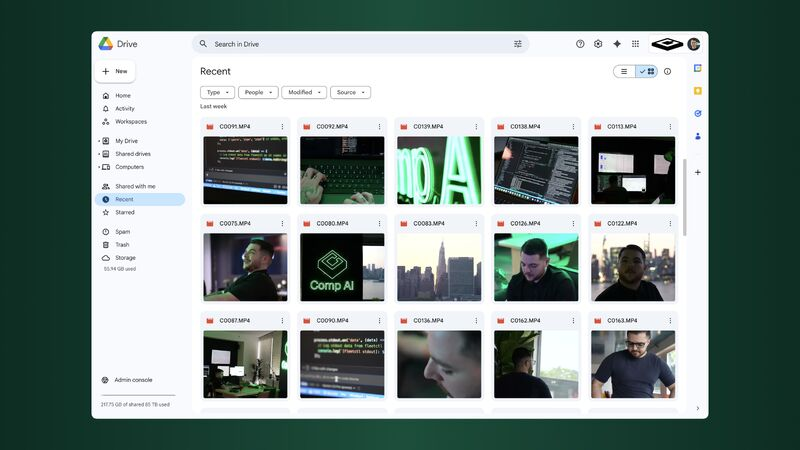Click the vertical scrollbar in file grid

(684, 197)
